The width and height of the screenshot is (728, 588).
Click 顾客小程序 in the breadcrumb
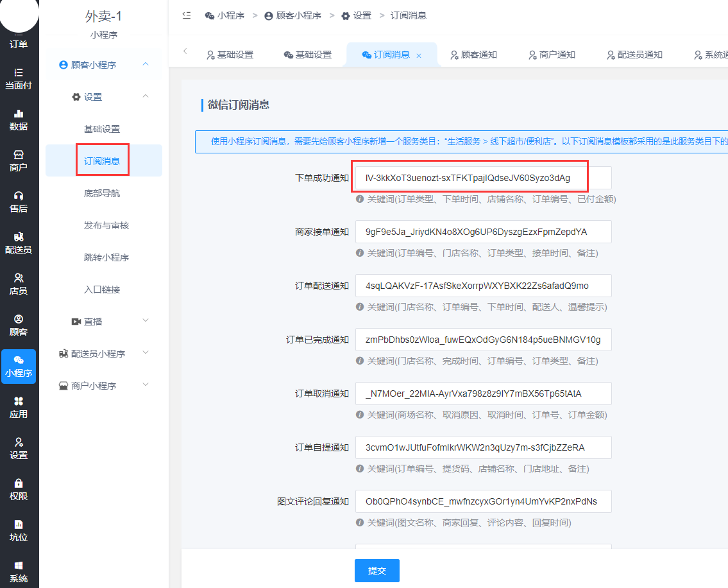point(293,15)
